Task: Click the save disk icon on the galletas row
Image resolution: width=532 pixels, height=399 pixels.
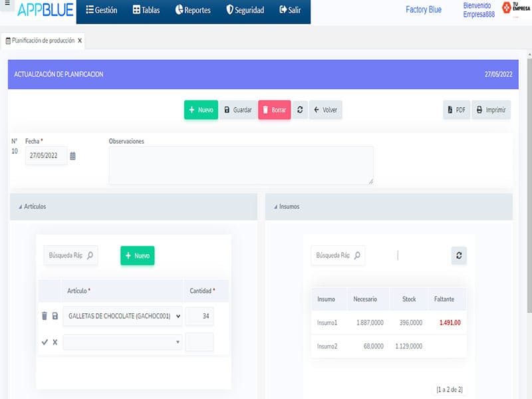Action: tap(55, 317)
